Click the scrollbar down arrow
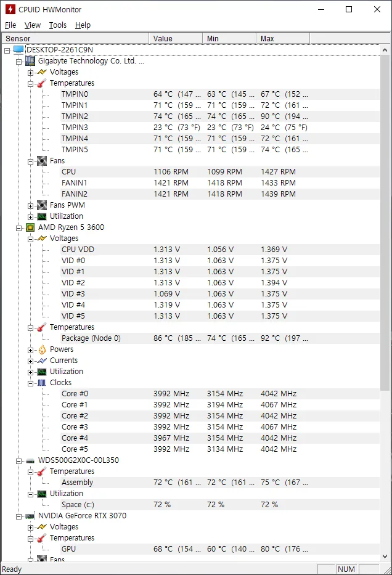 point(385,556)
